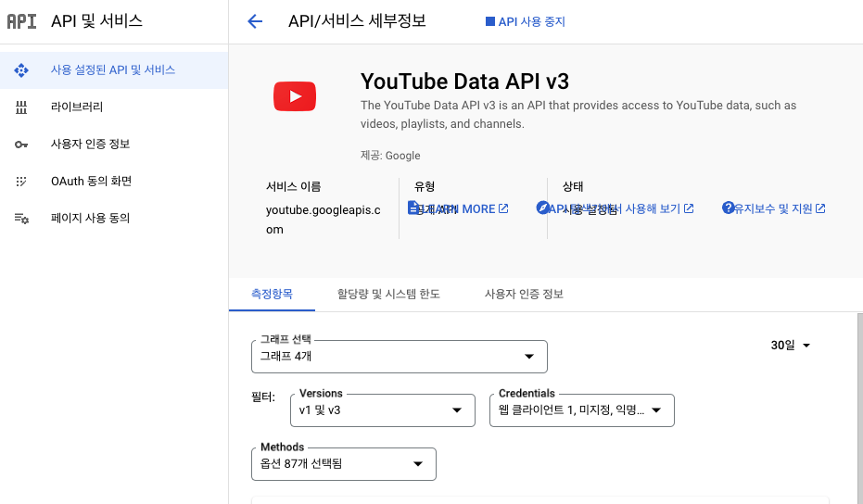Image resolution: width=863 pixels, height=504 pixels.
Task: Click the 유형 label
Action: tap(425, 186)
